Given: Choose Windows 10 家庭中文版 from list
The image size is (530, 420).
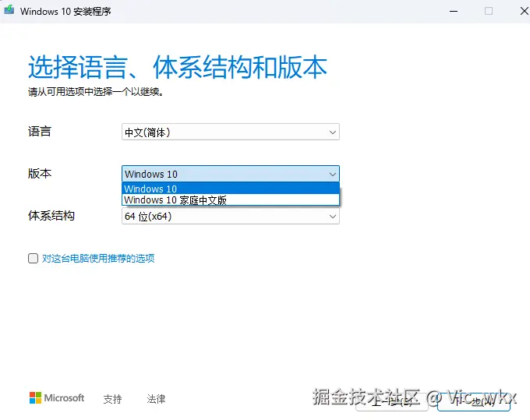Looking at the screenshot, I should [x=231, y=200].
